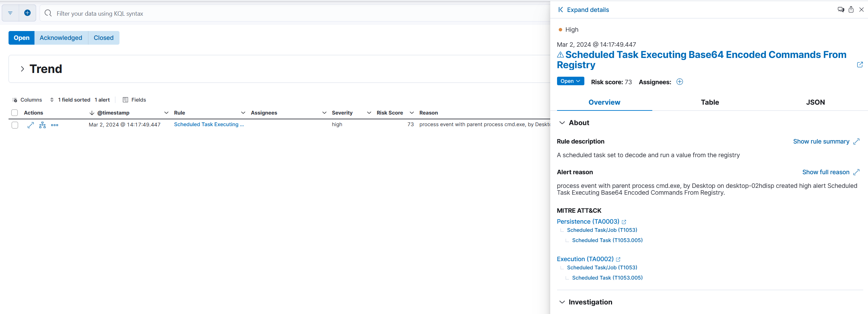Show Acknowledged alerts status filter
Viewport: 868px width, 314px height.
coord(61,38)
